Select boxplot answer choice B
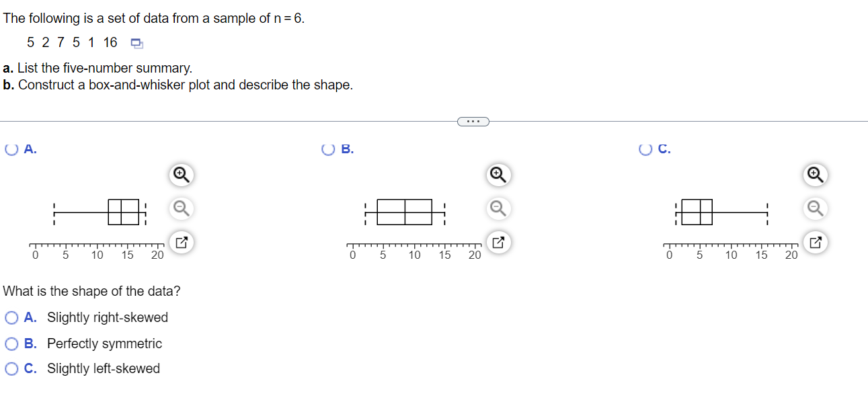 click(327, 149)
